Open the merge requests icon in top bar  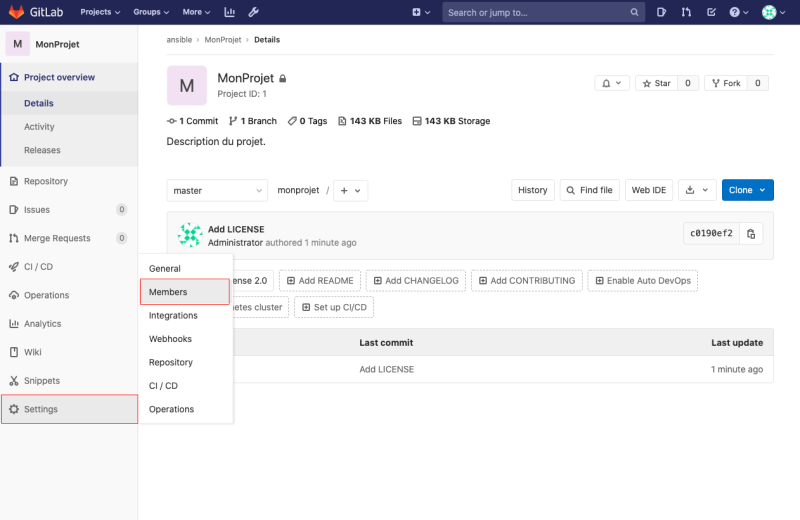(686, 13)
